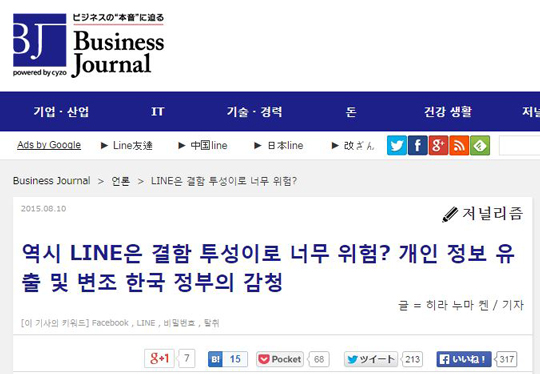This screenshot has height=374, width=540.
Task: Click the green Feedly icon
Action: coord(480,145)
